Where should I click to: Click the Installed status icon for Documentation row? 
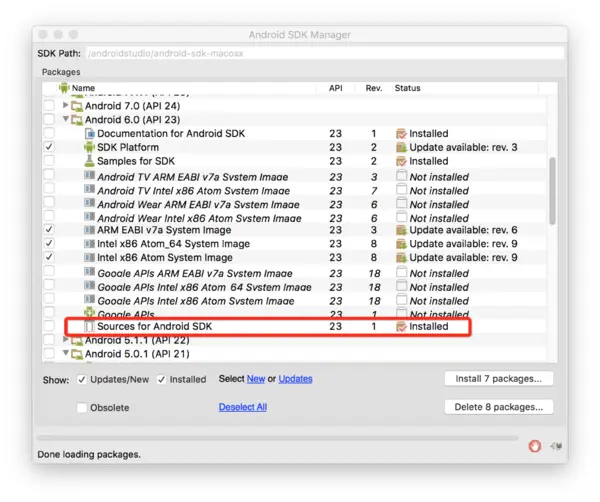coord(401,134)
